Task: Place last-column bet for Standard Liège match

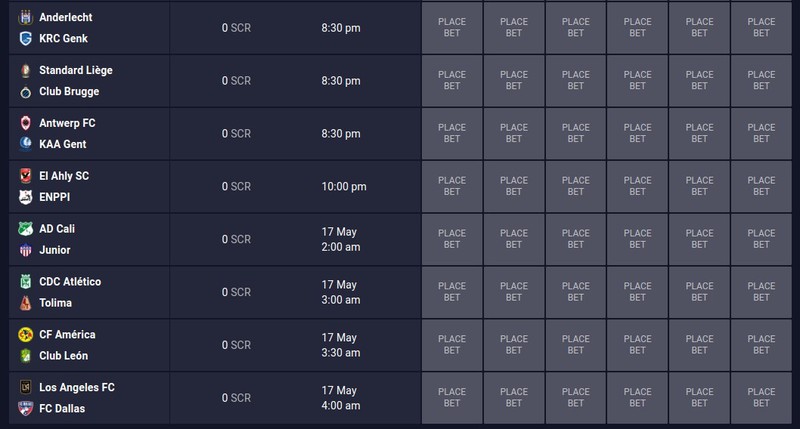Action: tap(761, 81)
